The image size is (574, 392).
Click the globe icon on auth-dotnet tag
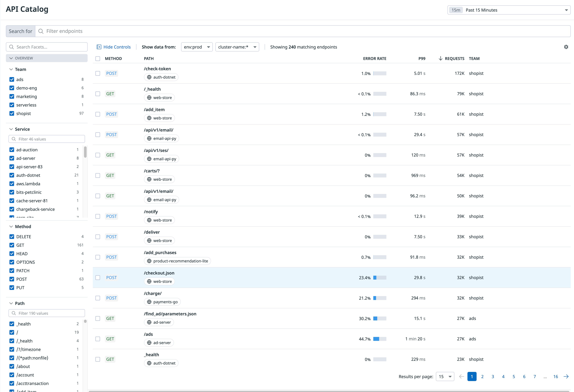pos(149,77)
